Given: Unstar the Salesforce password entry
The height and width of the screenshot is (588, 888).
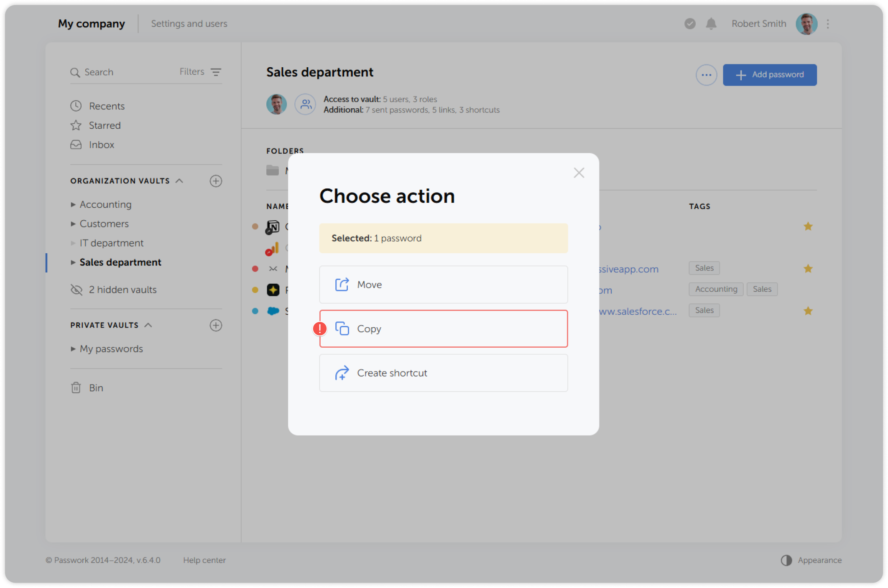Looking at the screenshot, I should click(x=808, y=311).
